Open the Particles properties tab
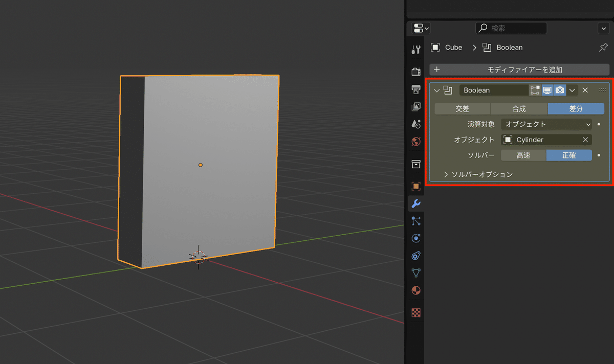Image resolution: width=614 pixels, height=364 pixels. pyautogui.click(x=416, y=221)
